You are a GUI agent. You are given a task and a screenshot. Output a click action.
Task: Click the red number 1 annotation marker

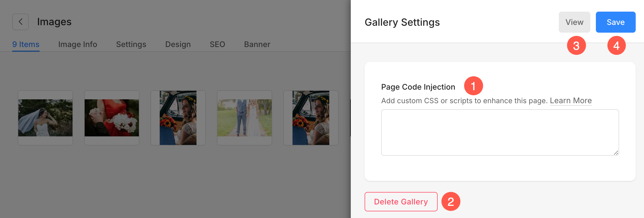[473, 86]
